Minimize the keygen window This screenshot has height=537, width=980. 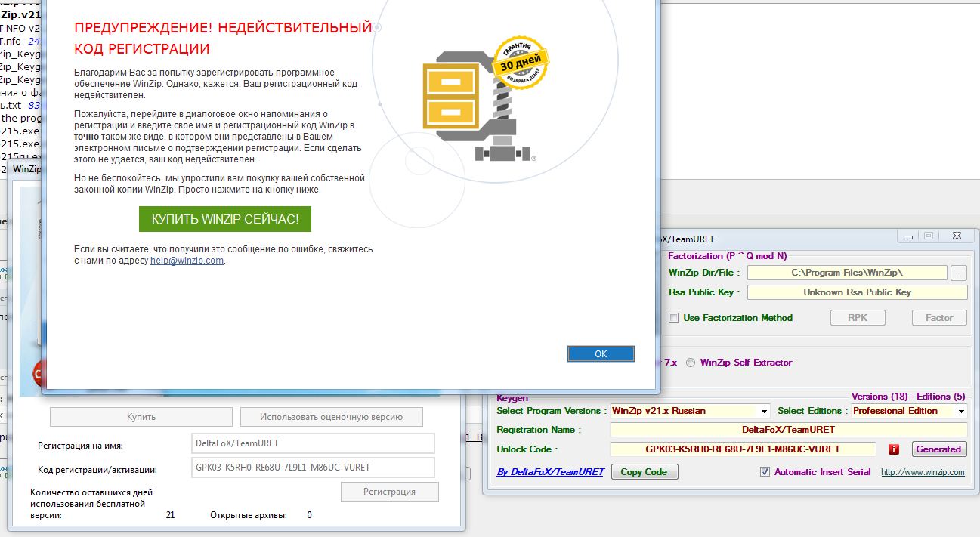909,236
